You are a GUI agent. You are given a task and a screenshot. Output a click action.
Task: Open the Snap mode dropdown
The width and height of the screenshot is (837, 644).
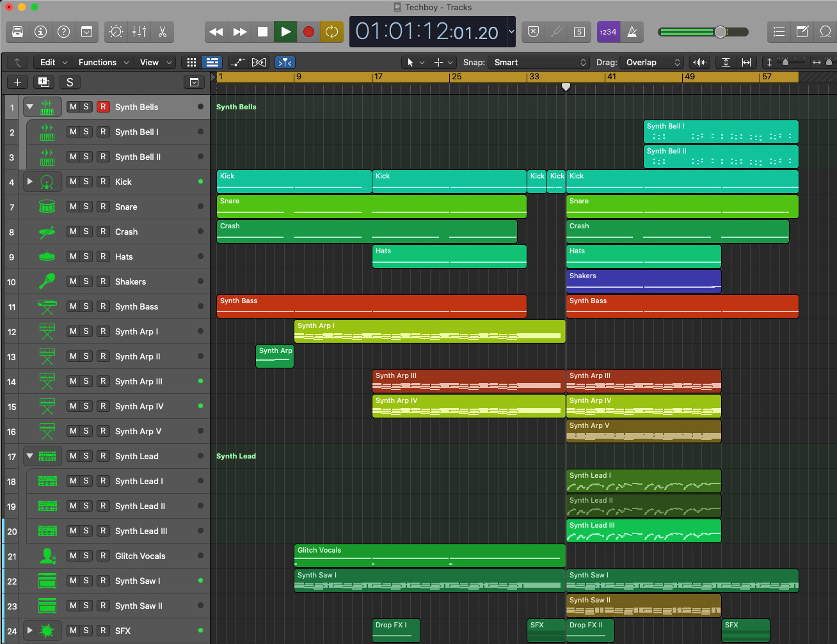coord(539,62)
